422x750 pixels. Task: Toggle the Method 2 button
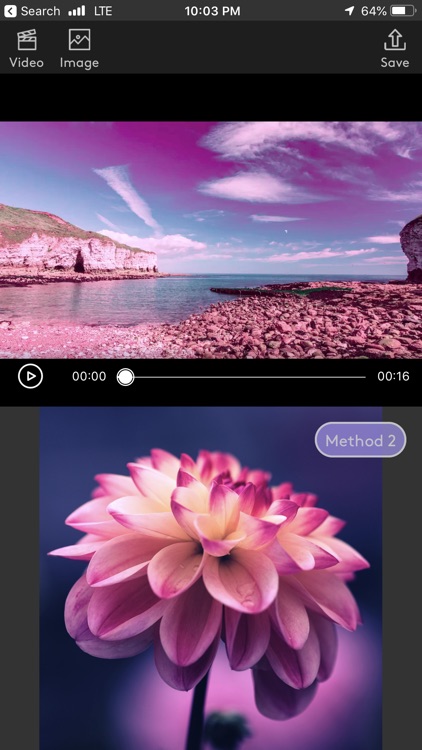(x=360, y=440)
